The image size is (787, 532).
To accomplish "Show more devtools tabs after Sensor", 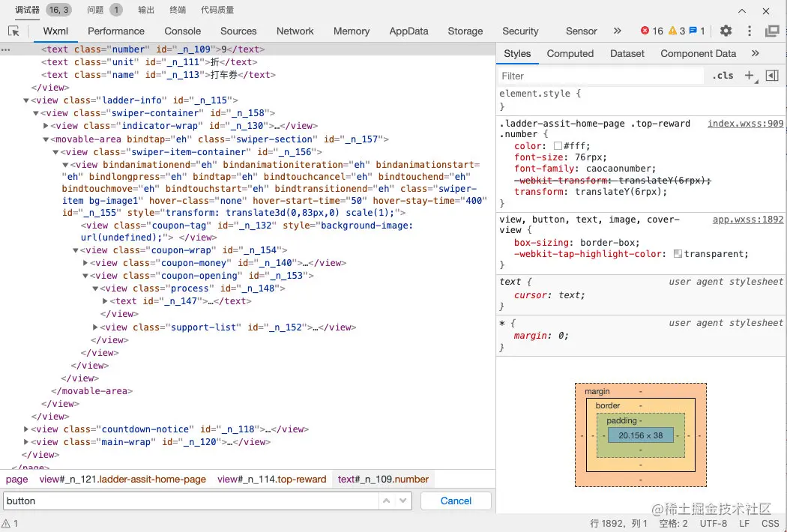I will coord(617,31).
